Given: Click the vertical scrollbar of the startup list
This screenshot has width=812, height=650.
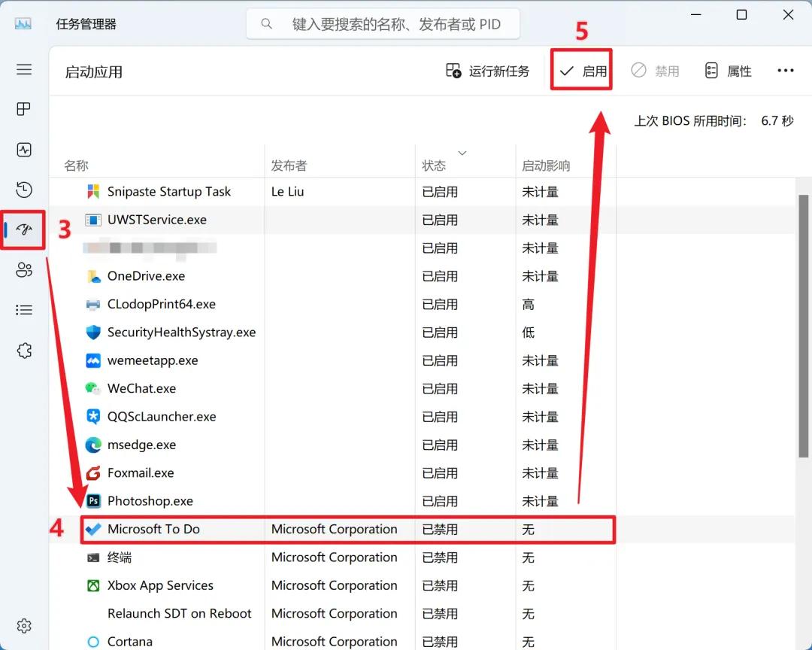Looking at the screenshot, I should [803, 326].
